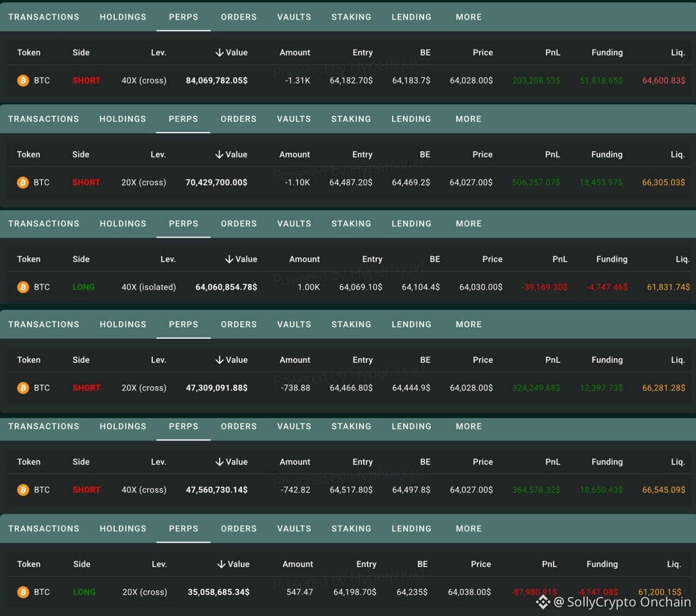The height and width of the screenshot is (616, 696).
Task: Click the Value sort arrow above 47,560,730.14$
Action: click(x=219, y=462)
